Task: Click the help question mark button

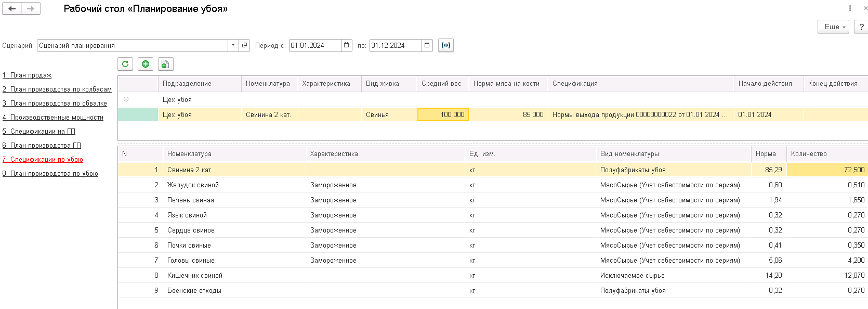Action: pyautogui.click(x=861, y=27)
